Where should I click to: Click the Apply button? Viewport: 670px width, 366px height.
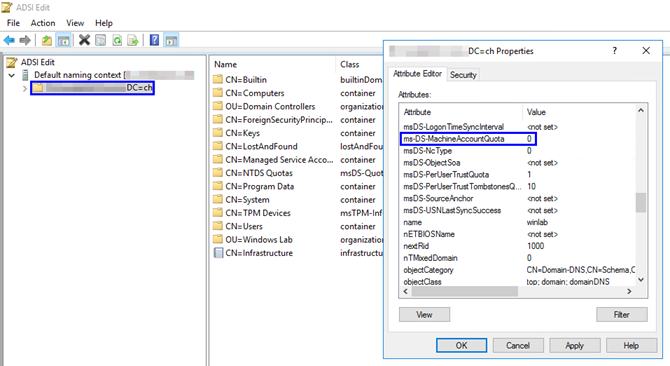[x=575, y=346]
